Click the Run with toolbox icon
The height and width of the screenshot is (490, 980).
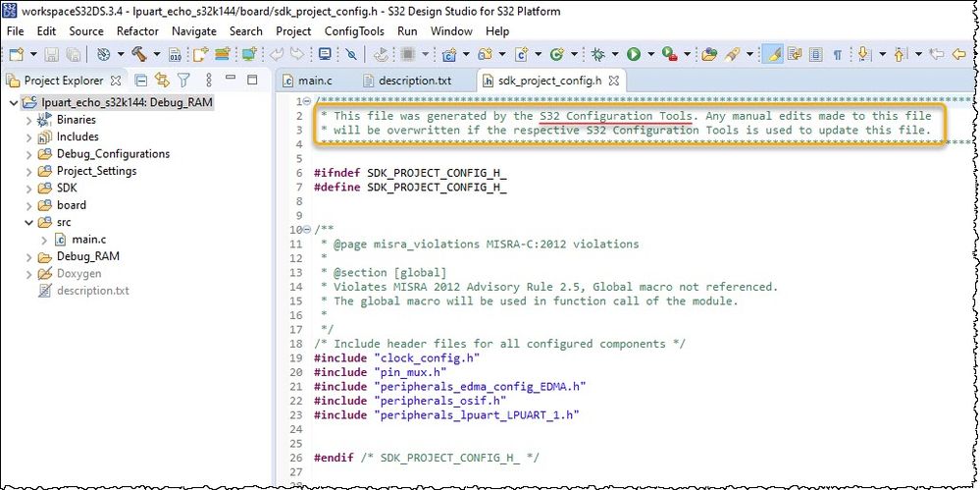click(670, 54)
